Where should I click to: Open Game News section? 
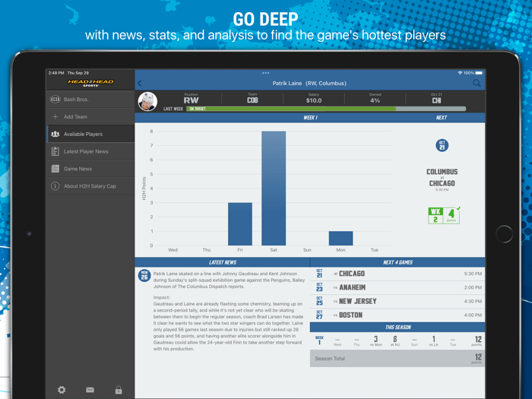90,169
